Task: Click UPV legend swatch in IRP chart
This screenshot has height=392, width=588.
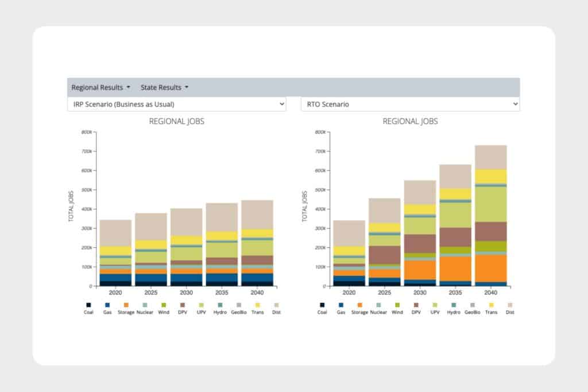Action: click(x=201, y=305)
